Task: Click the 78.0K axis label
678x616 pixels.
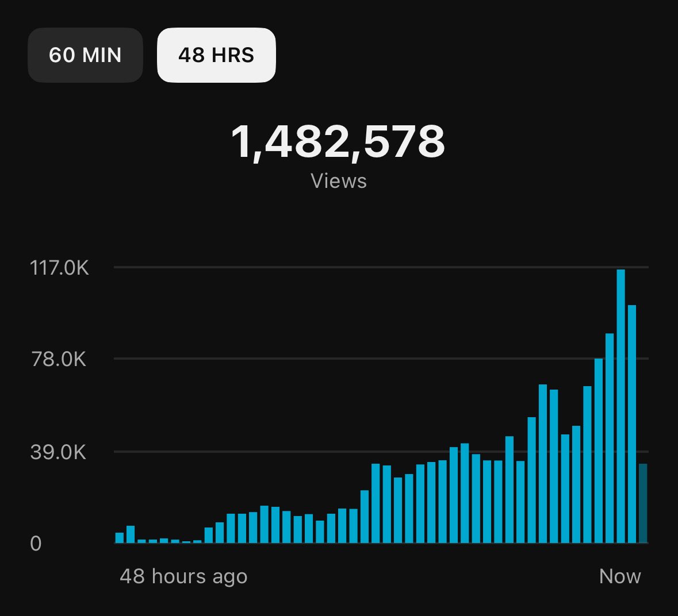Action: [x=59, y=359]
